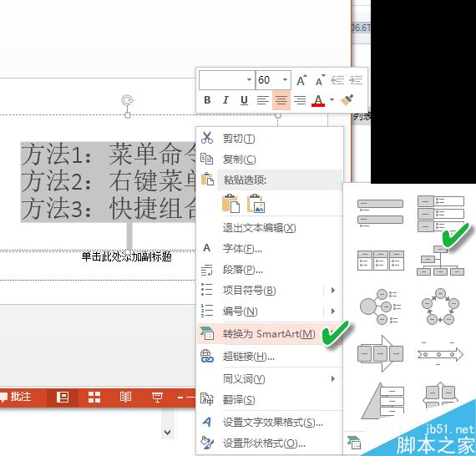This screenshot has width=476, height=456.
Task: Select pyramid list SmartArt layout
Action: click(x=382, y=401)
